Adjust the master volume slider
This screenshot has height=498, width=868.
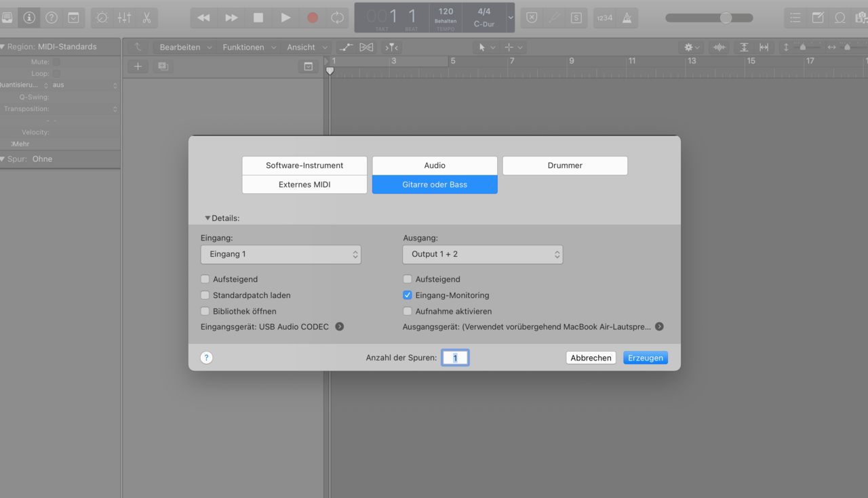726,18
